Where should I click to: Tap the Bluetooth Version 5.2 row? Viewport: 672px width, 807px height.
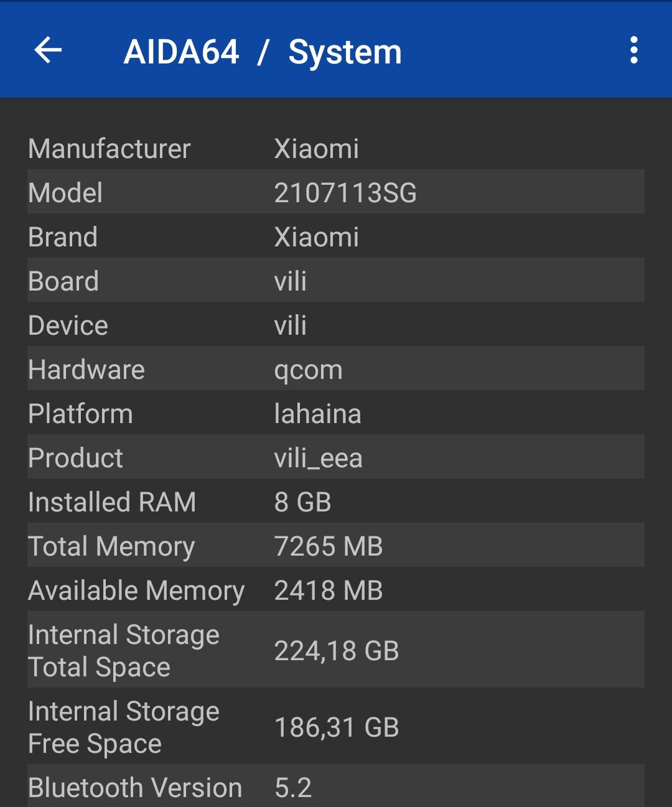[x=336, y=787]
